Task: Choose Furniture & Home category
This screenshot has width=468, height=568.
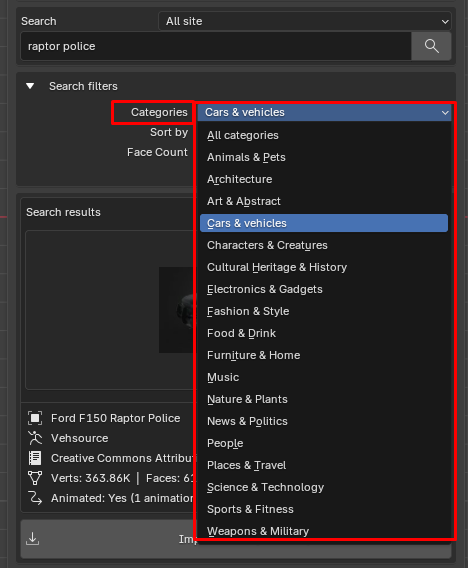Action: pos(324,355)
